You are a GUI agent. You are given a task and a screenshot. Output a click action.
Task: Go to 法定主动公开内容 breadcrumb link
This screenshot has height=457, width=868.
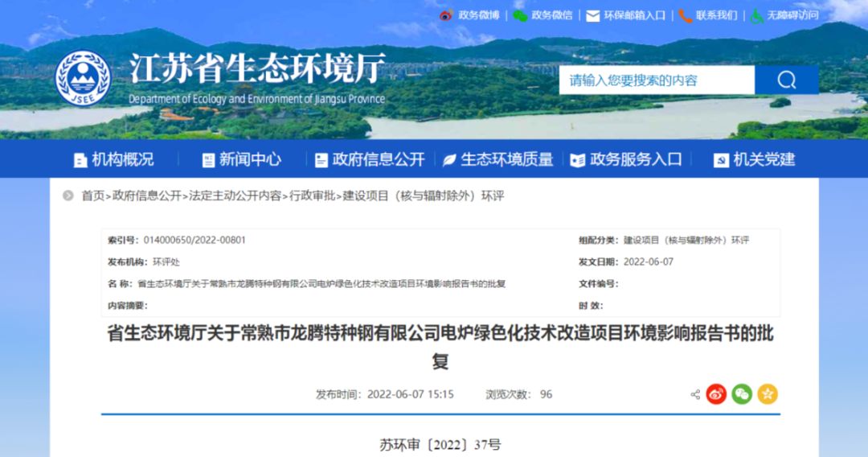pos(235,196)
